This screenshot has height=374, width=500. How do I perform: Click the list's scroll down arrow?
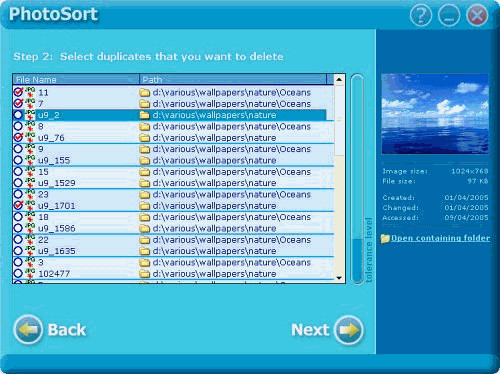tap(339, 278)
